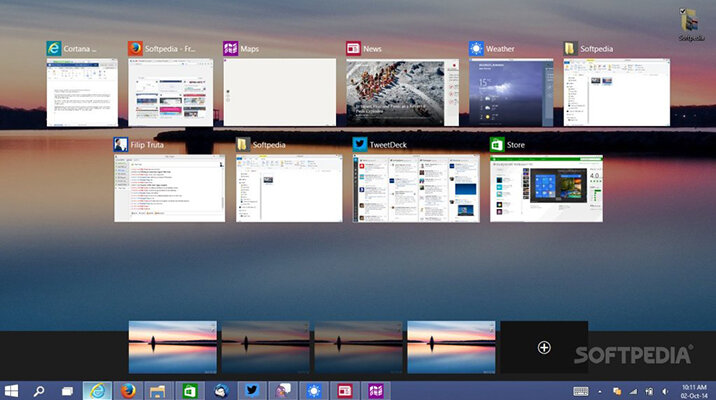Show hidden tray icons arrow
This screenshot has height=400, width=716.
600,392
